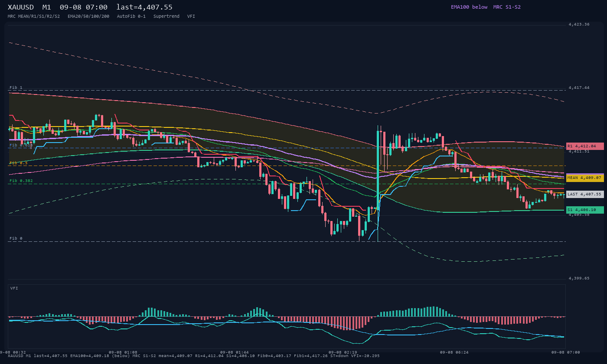Select the EMA20/50/100/200 indicator label
607x364 pixels.
[88, 16]
